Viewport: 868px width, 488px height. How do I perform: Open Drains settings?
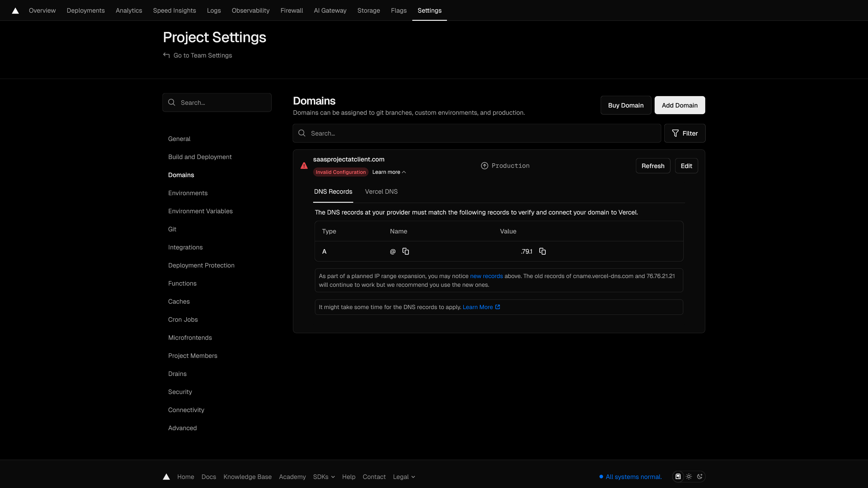[x=177, y=374]
